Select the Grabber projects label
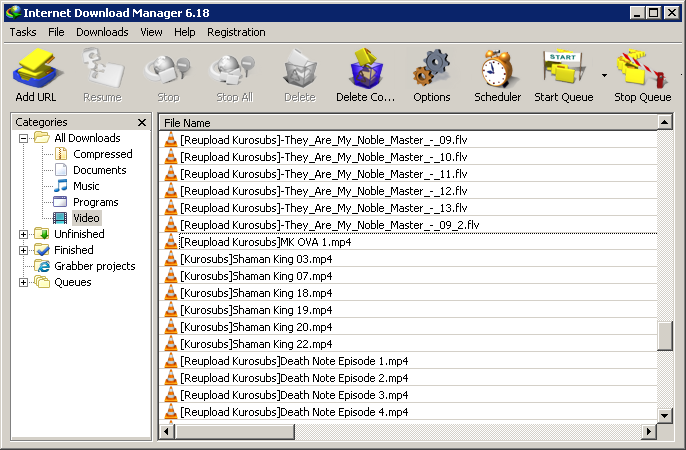 pos(94,266)
